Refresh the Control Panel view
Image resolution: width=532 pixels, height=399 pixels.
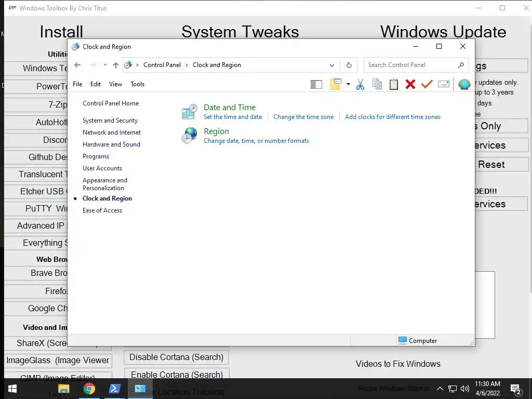click(x=349, y=65)
